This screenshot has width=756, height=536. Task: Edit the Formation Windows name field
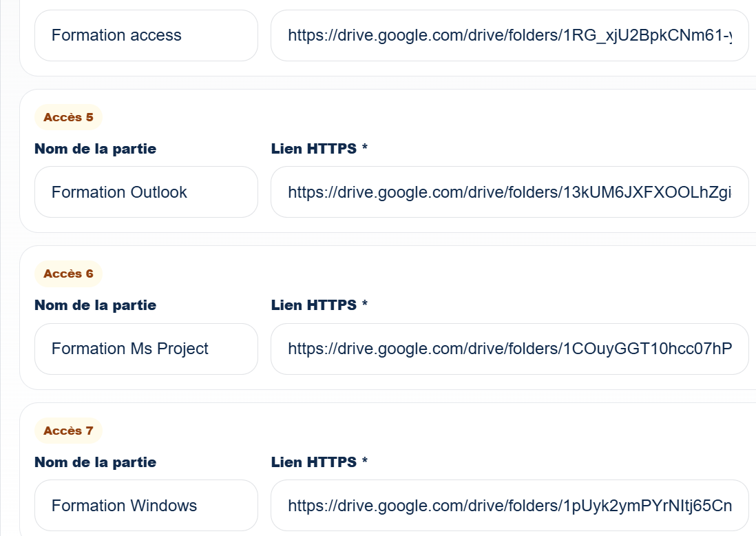(x=146, y=505)
